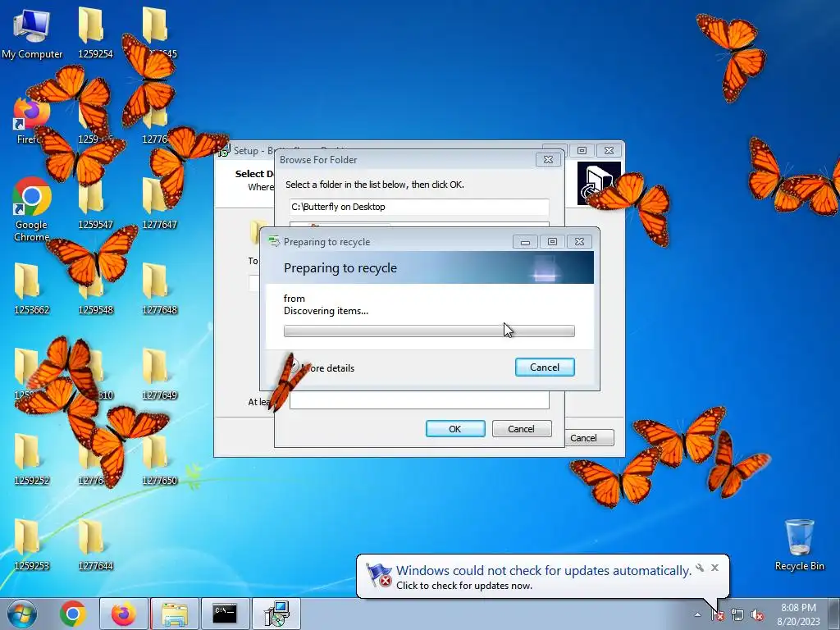Expand More details in recycle dialog

(x=322, y=368)
